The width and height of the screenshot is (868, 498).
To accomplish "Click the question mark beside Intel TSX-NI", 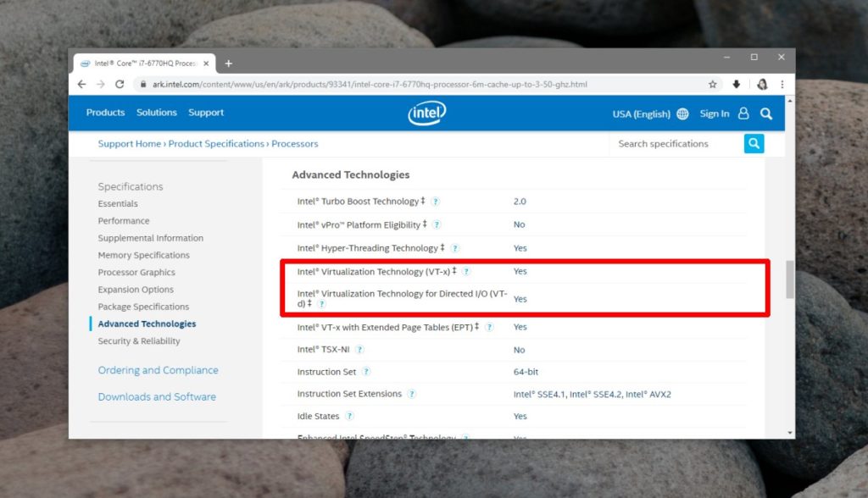I will (360, 349).
